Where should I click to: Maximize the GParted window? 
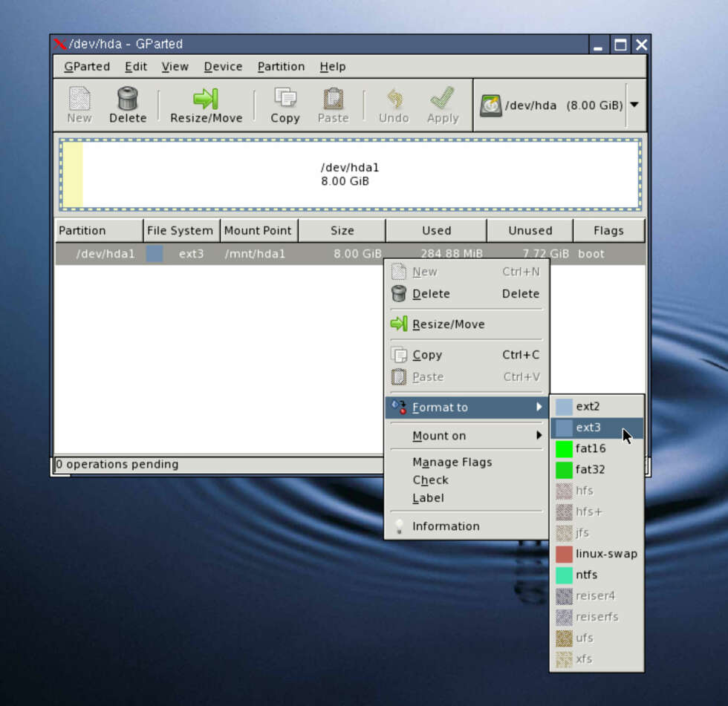[620, 45]
